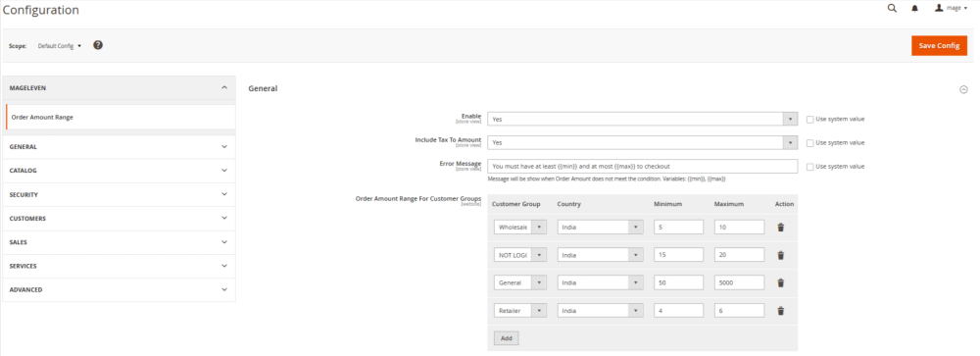
Task: Toggle Use system value for Include Tax
Action: (x=810, y=142)
